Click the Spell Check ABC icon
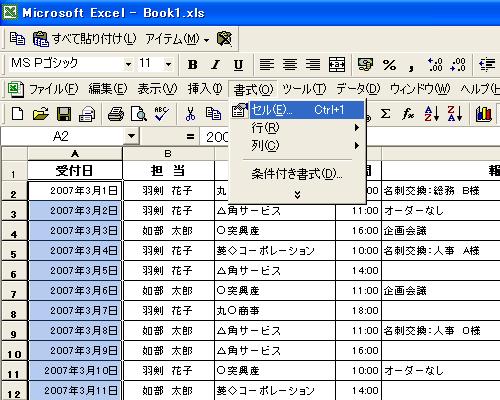Screen dimensions: 500x400 point(161,114)
